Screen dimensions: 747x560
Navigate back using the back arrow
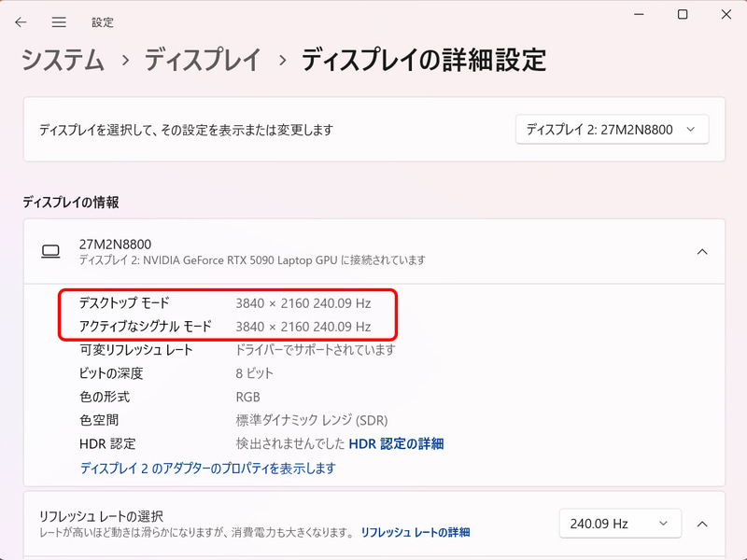[20, 21]
